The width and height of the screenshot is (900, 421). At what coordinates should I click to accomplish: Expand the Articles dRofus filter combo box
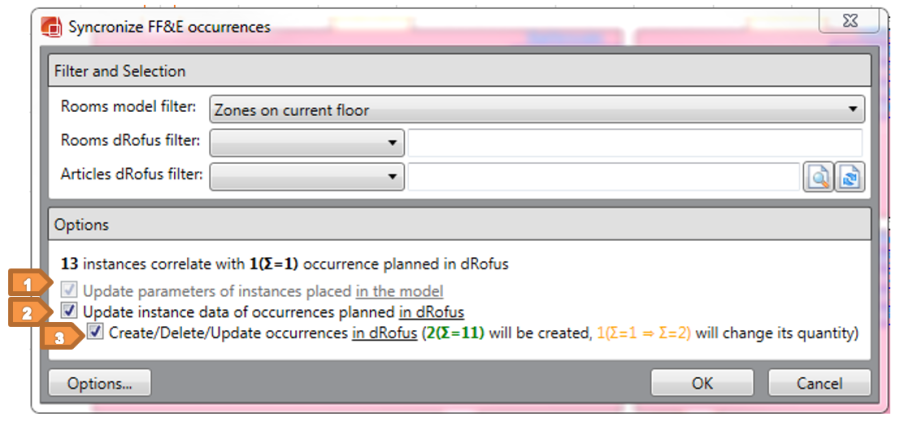[306, 177]
